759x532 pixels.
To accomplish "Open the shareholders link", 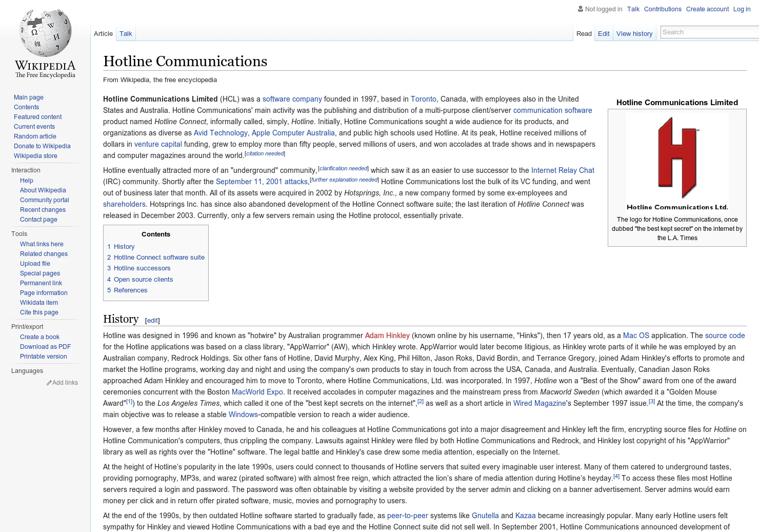I will [x=124, y=204].
